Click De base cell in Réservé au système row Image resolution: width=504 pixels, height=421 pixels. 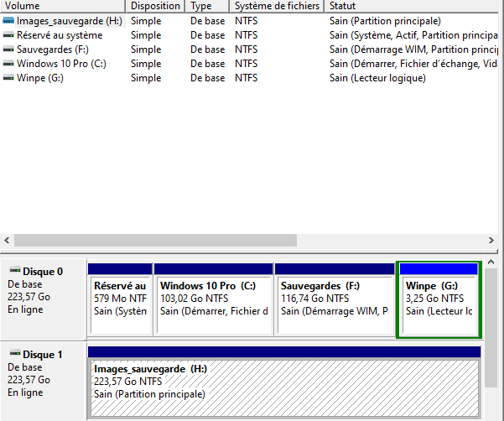tap(208, 35)
